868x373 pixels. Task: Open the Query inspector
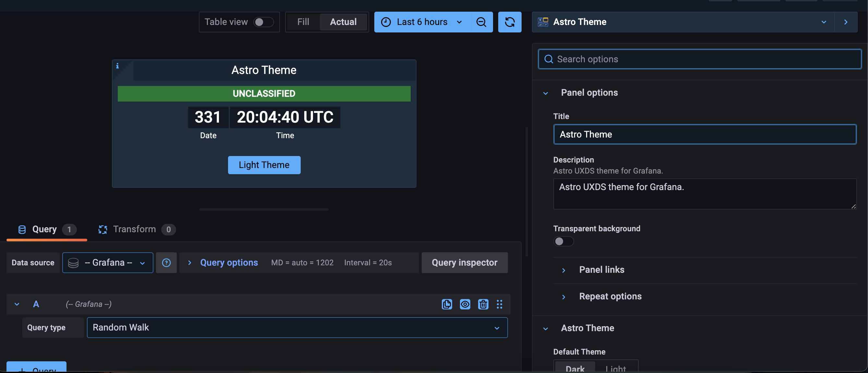pos(464,262)
